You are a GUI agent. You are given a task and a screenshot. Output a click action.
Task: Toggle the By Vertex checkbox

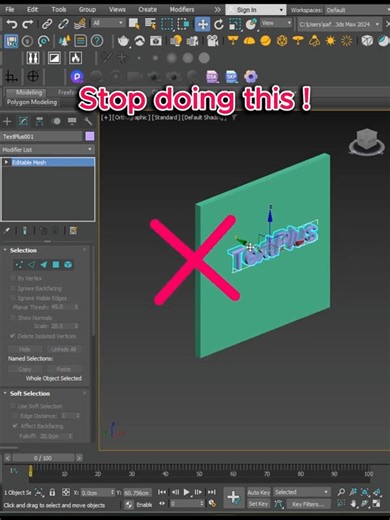pyautogui.click(x=12, y=278)
